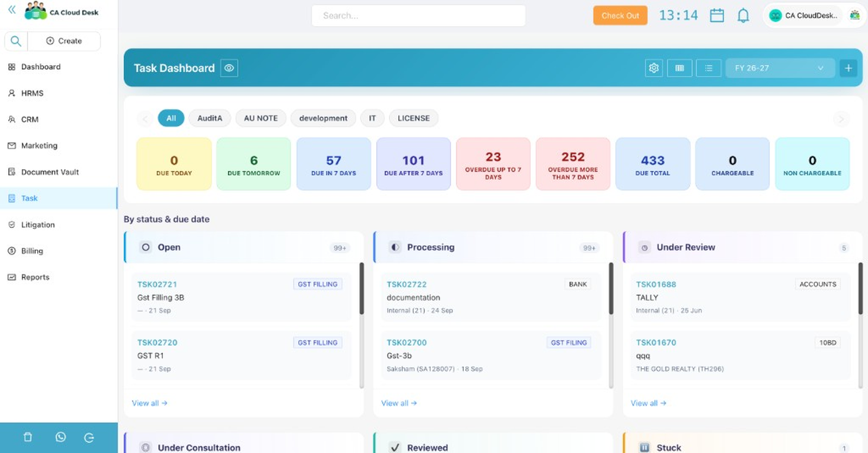The width and height of the screenshot is (868, 453).
Task: Open HRMS in the sidebar
Action: 59,93
